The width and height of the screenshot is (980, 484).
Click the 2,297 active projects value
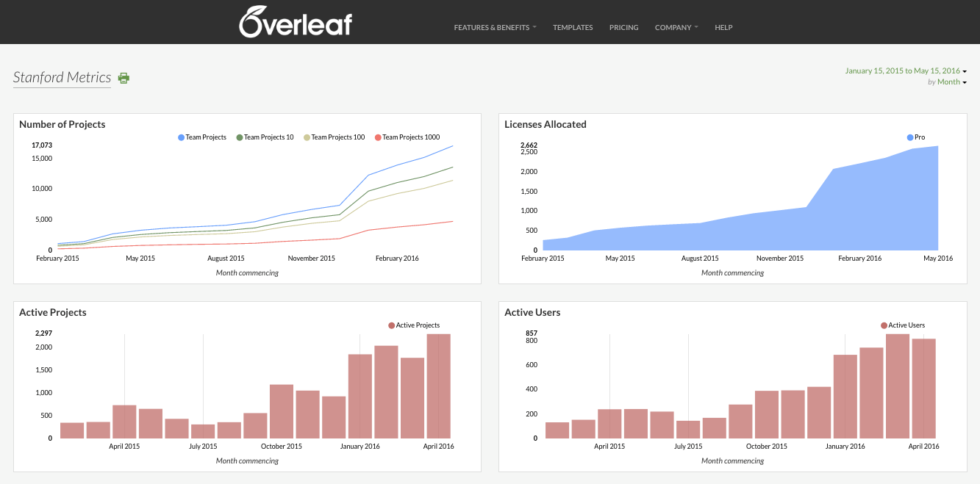click(43, 333)
